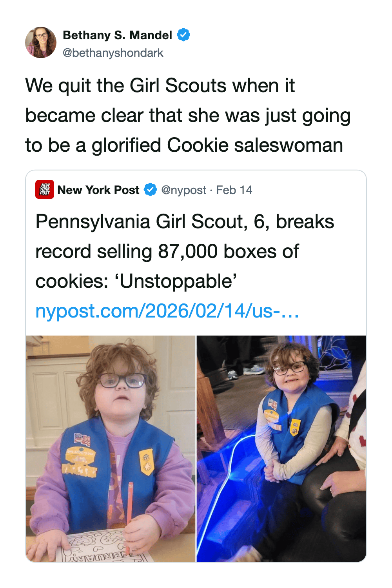Enlarge the left photo of girl coloring
392x588 pixels.
coord(111,448)
